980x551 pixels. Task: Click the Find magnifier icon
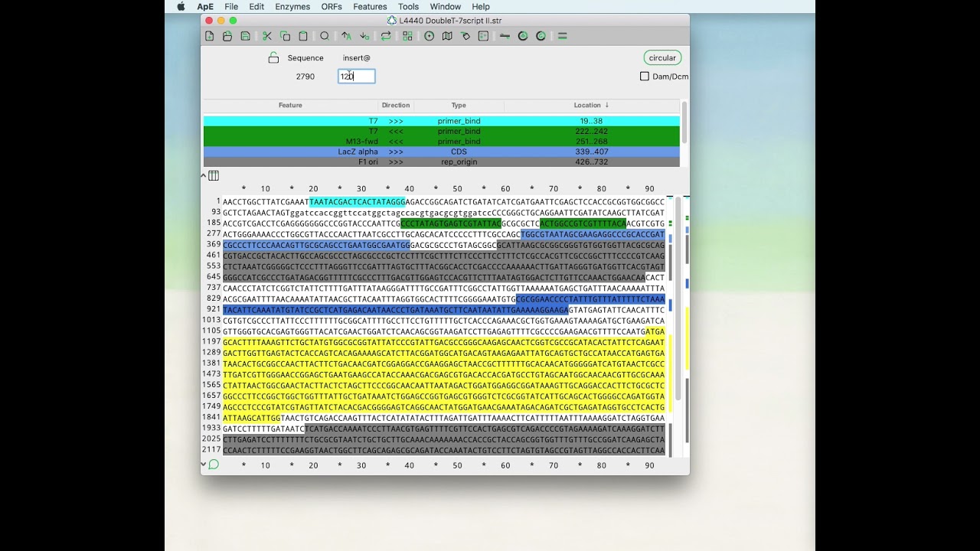coord(325,36)
